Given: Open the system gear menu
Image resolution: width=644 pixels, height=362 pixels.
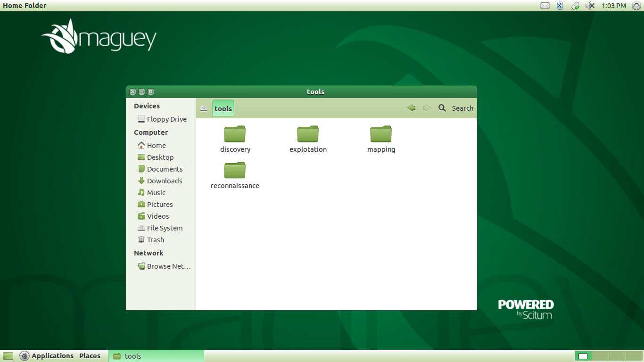Looking at the screenshot, I should click(x=636, y=6).
